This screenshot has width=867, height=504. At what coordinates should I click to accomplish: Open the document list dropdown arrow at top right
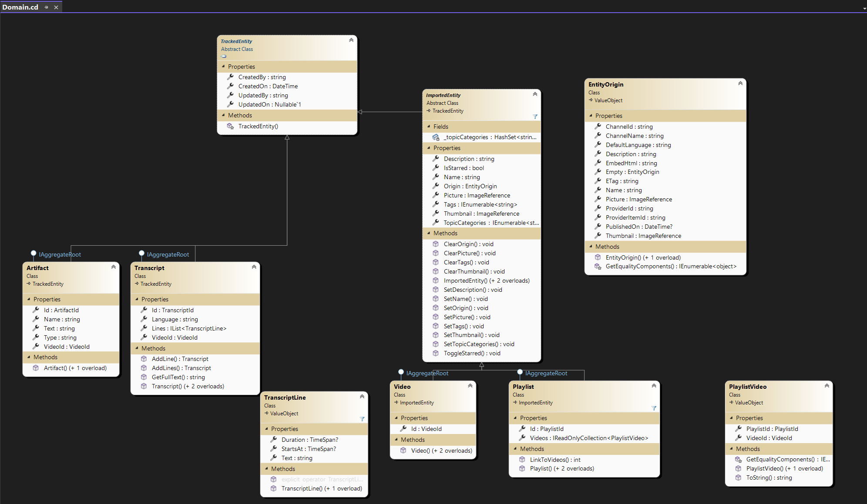pos(864,8)
